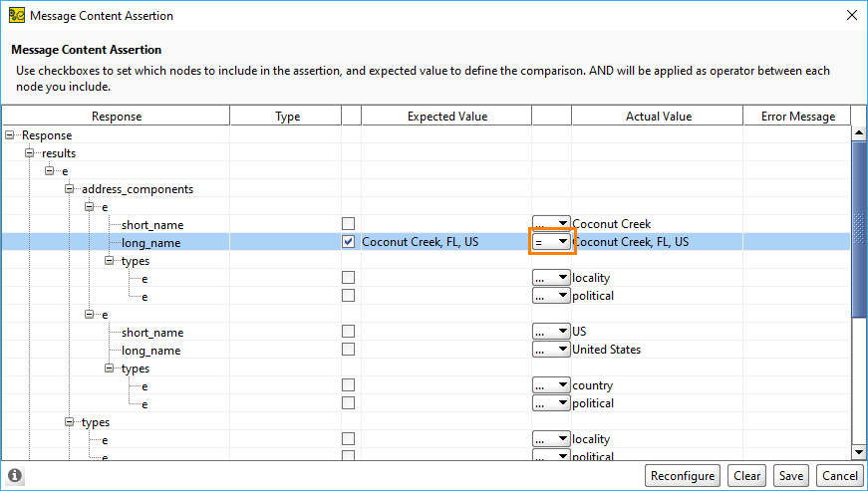Tick the checkbox in the country row
The height and width of the screenshot is (491, 868).
tap(348, 385)
